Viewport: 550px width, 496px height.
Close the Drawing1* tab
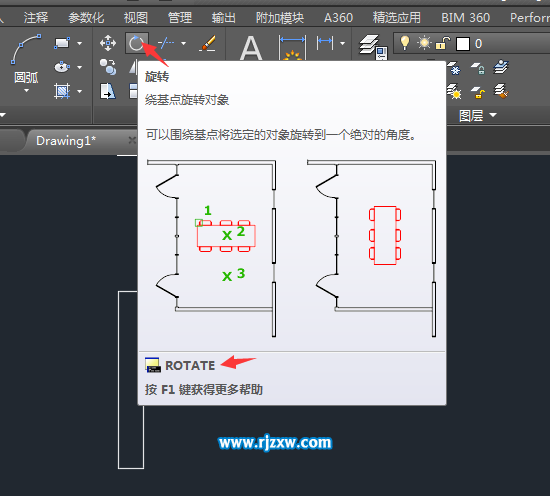(132, 141)
